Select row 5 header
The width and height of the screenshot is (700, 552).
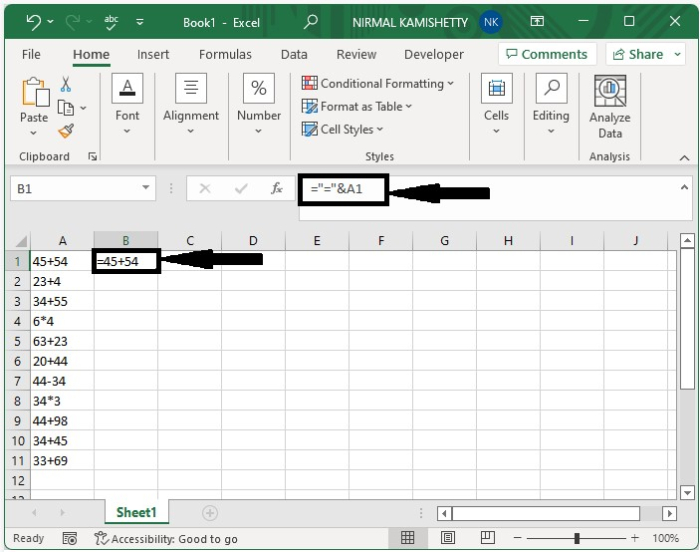point(17,342)
